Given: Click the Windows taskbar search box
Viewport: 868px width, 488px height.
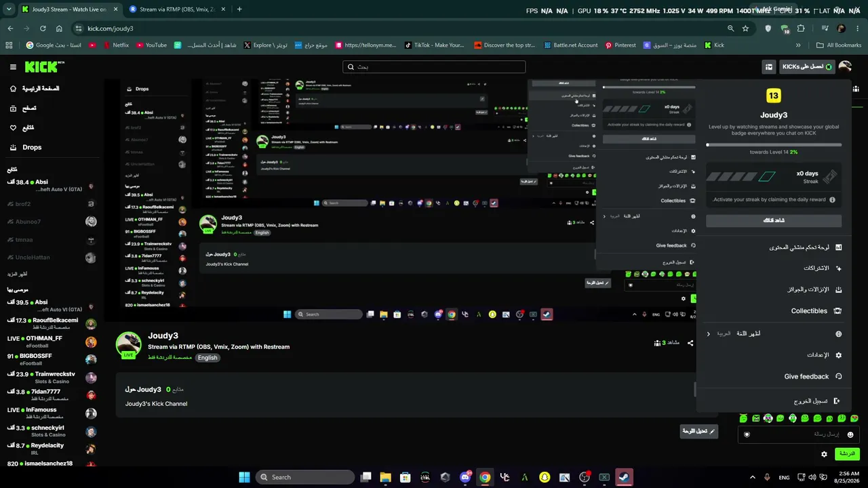Looking at the screenshot, I should coord(306,477).
